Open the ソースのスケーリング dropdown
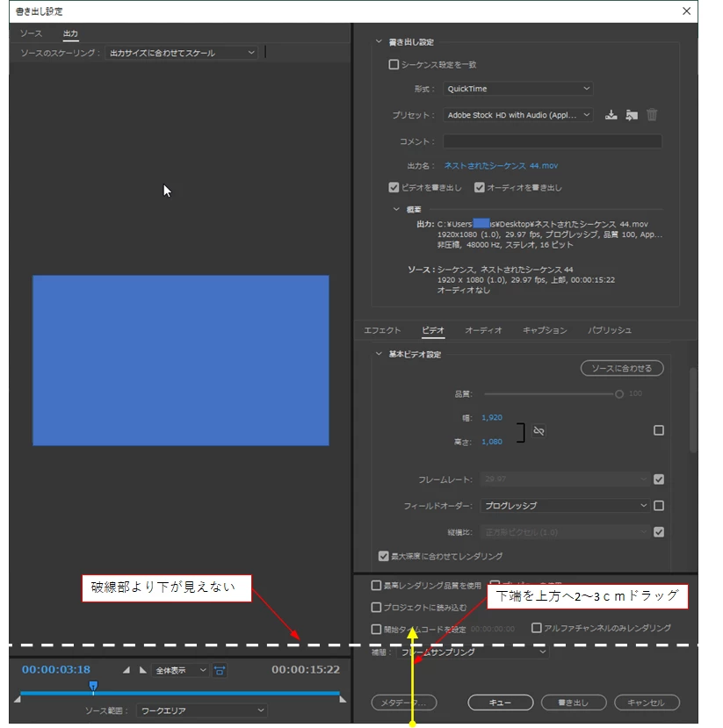The height and width of the screenshot is (728, 723). click(181, 53)
